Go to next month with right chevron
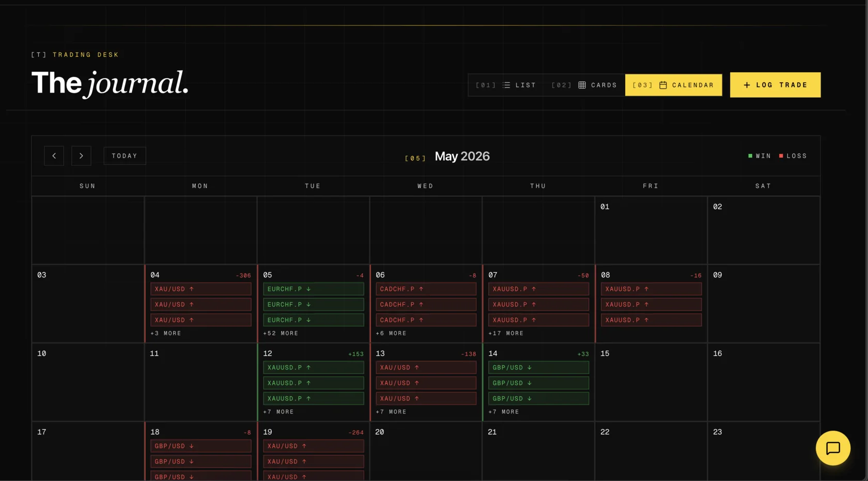 point(81,156)
